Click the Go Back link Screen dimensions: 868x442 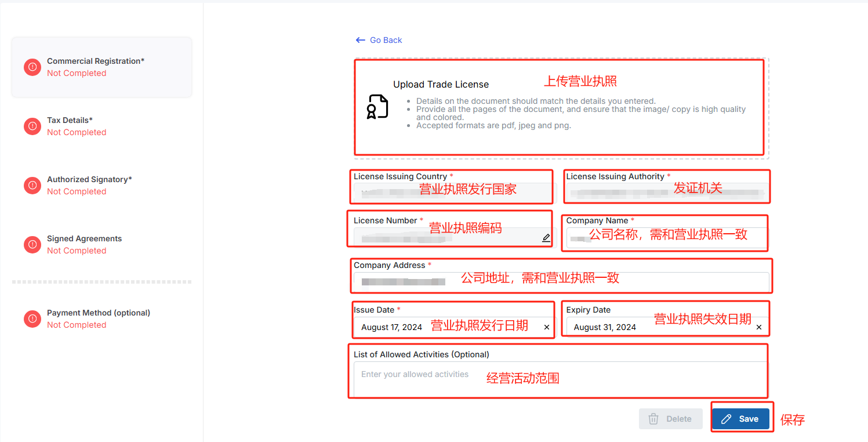click(379, 40)
